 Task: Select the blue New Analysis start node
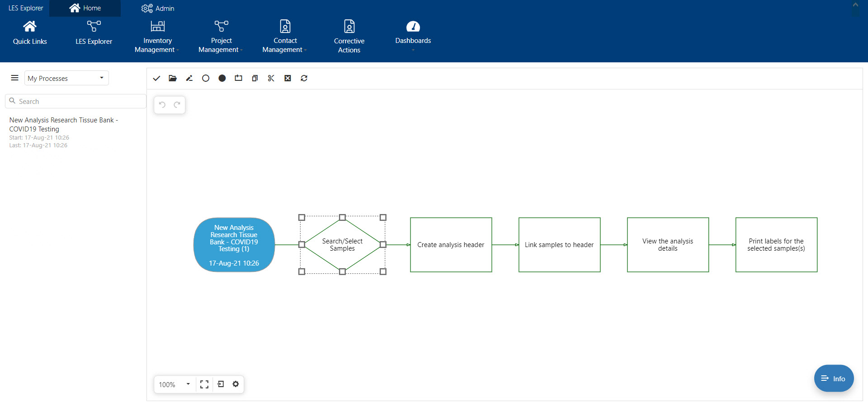(x=234, y=245)
